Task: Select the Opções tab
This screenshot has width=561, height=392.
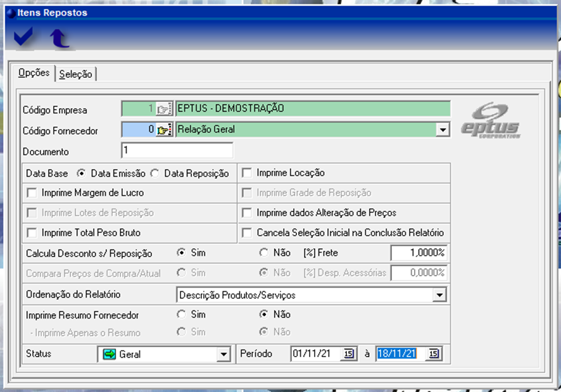Action: [x=34, y=73]
